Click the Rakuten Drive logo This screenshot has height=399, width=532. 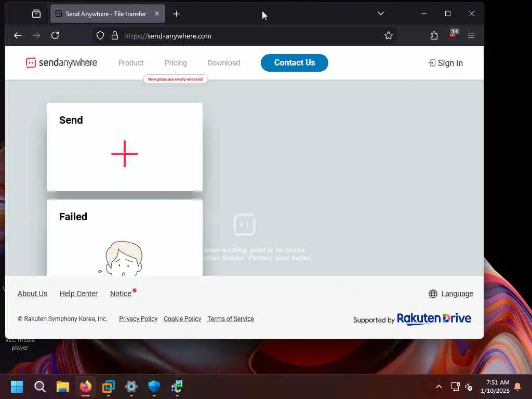[434, 318]
